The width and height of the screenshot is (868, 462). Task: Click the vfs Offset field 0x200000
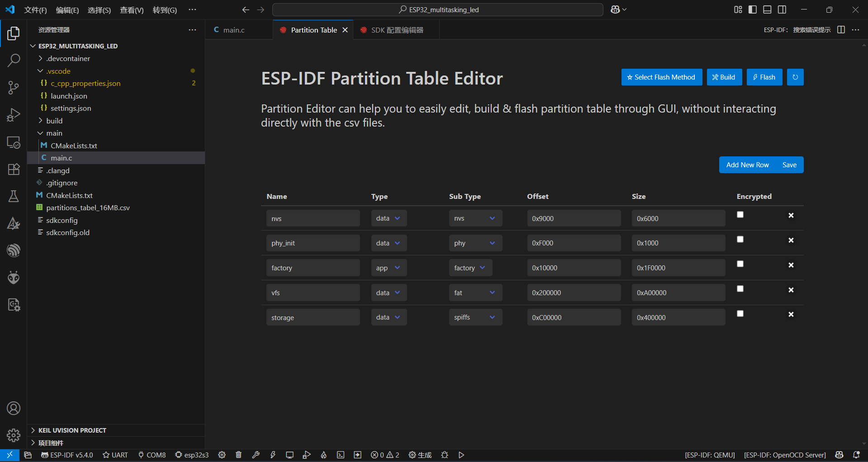click(574, 292)
